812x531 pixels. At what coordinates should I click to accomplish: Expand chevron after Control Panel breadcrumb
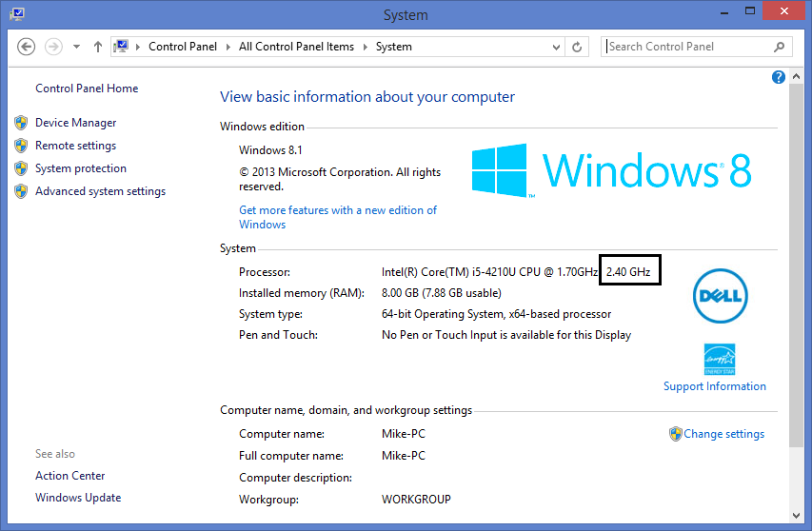tap(228, 47)
